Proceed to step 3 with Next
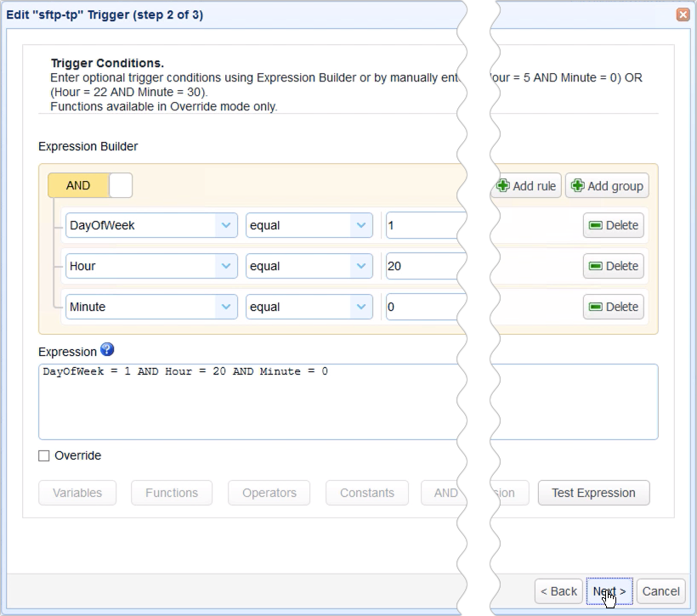 click(x=609, y=591)
